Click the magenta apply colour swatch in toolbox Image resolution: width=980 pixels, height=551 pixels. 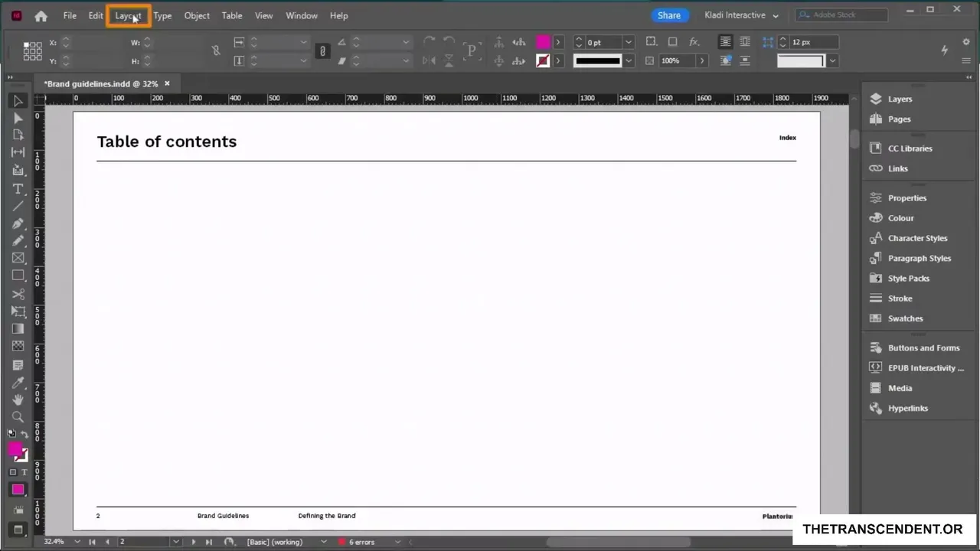[18, 490]
